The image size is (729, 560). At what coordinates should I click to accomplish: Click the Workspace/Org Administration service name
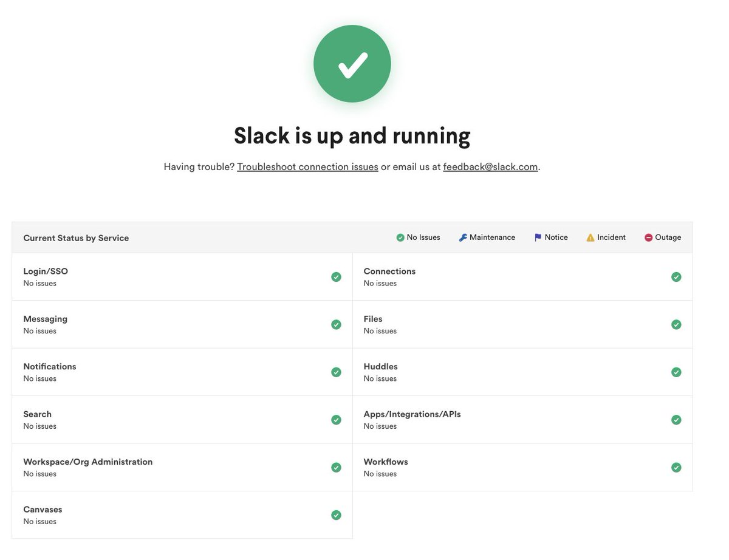point(88,462)
